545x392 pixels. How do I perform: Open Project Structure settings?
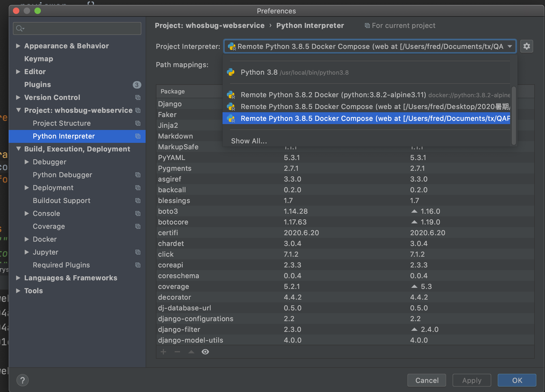62,123
